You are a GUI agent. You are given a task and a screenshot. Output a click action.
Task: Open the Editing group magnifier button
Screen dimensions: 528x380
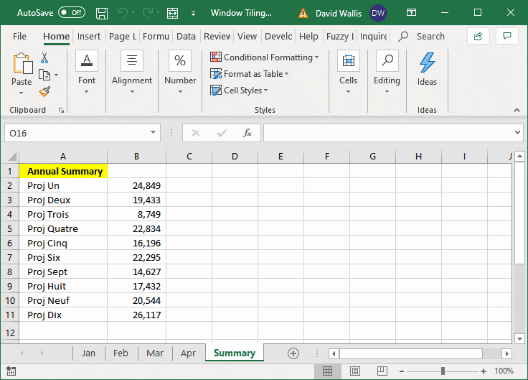pos(387,71)
